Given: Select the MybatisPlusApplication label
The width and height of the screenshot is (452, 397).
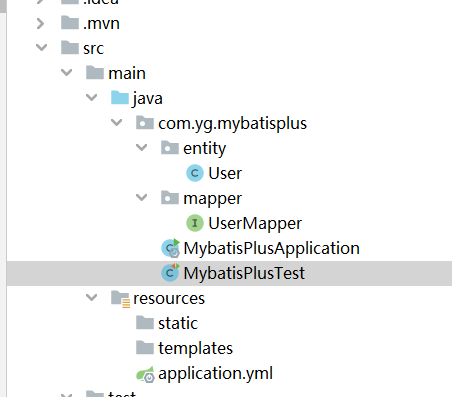Looking at the screenshot, I should click(272, 249).
